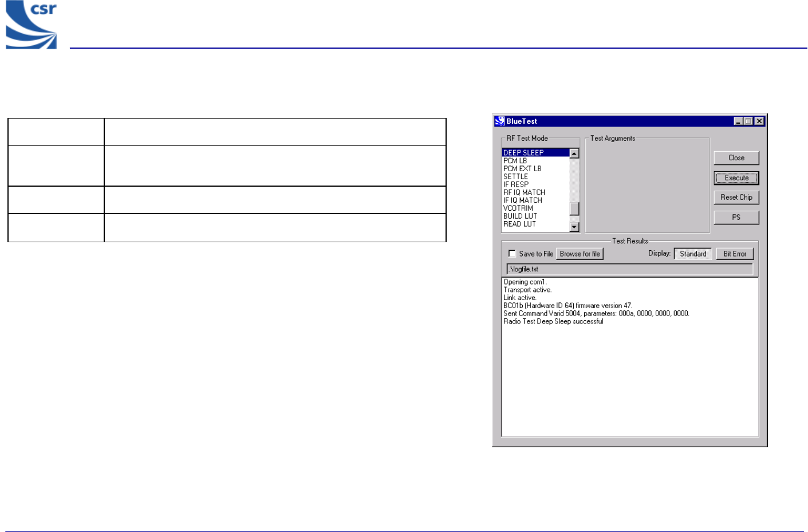Close the BlueTest window via X
This screenshot has width=808, height=532.
click(x=759, y=121)
